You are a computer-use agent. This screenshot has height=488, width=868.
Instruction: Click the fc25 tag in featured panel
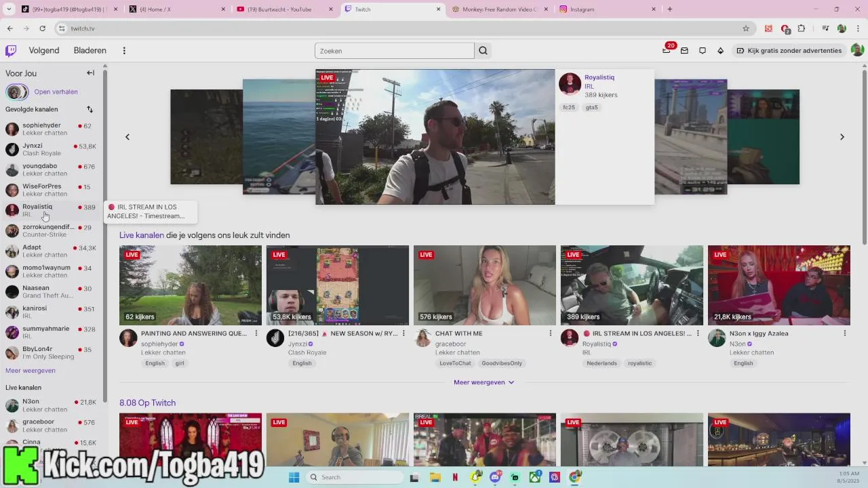(568, 107)
